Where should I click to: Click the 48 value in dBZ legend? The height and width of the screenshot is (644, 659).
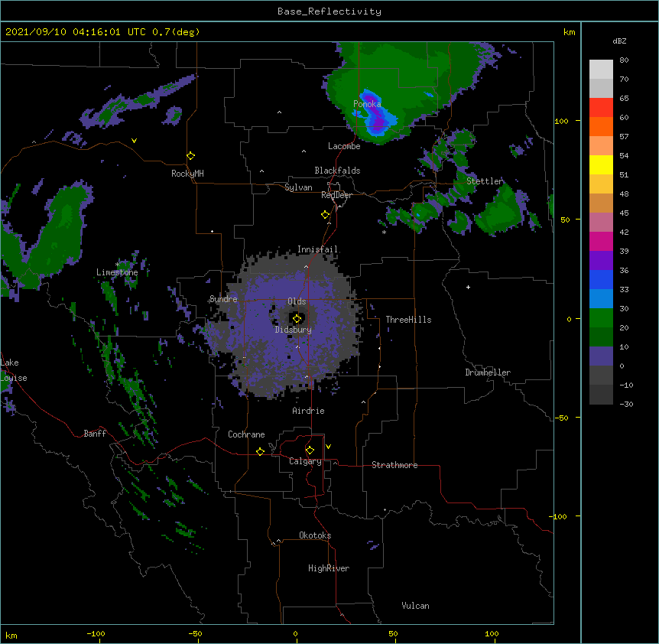point(624,194)
